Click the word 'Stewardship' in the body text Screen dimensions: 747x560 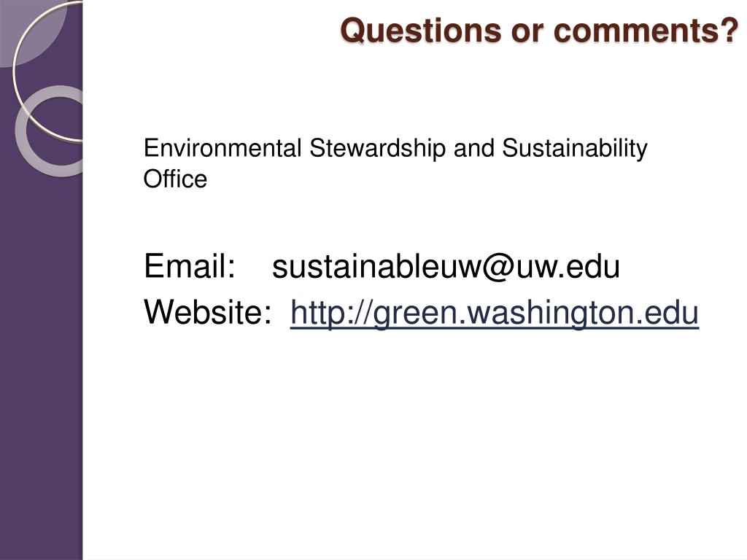[x=379, y=148]
